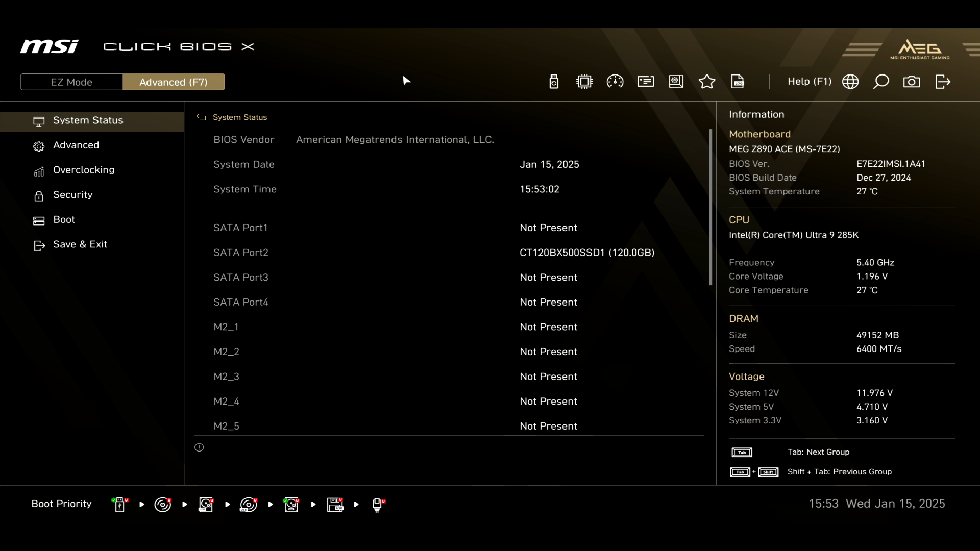Screen dimensions: 980x551
Task: Click the System Status back arrow breadcrumb
Action: pyautogui.click(x=201, y=117)
